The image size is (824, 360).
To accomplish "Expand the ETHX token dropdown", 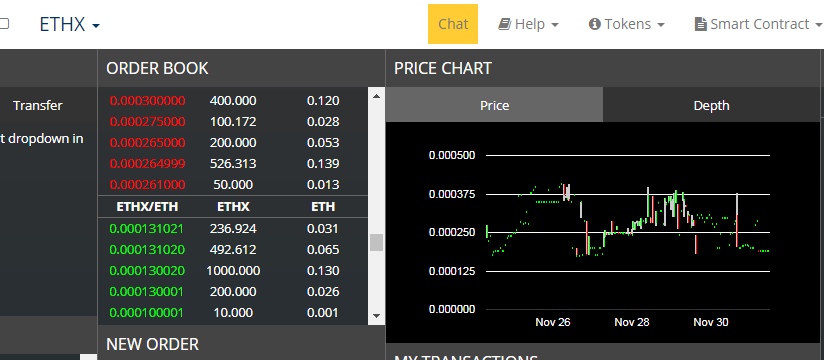I will (x=70, y=24).
